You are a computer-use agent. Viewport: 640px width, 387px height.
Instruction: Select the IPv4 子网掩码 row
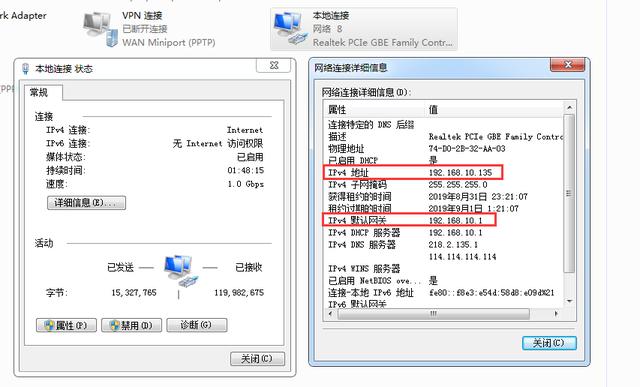tap(444, 185)
